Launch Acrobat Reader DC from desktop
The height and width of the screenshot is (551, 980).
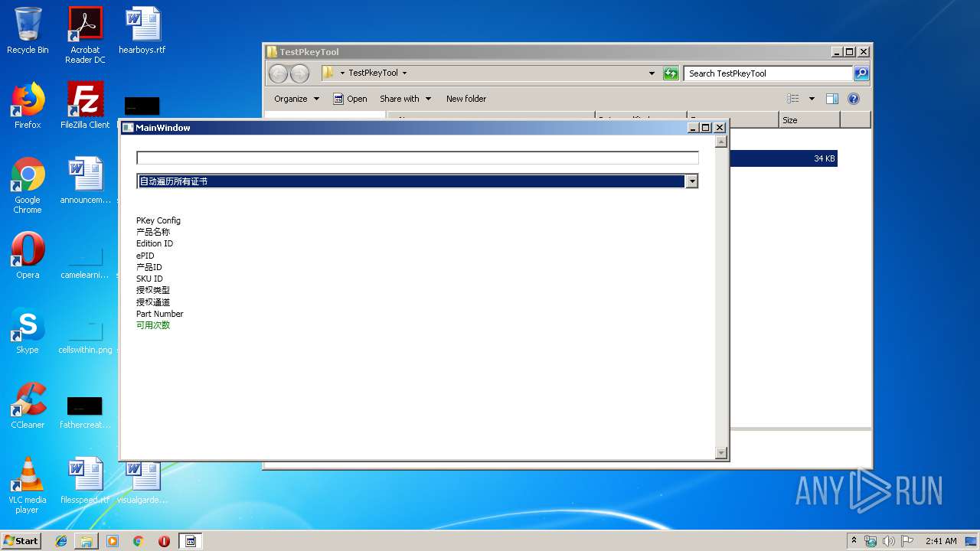(x=85, y=35)
